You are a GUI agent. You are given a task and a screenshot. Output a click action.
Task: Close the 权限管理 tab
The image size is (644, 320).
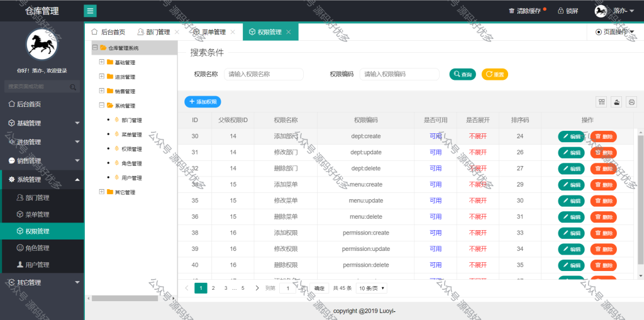click(289, 32)
